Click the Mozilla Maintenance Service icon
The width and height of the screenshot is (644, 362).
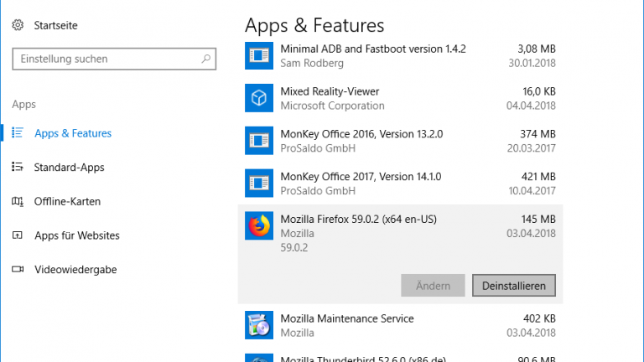coord(259,325)
